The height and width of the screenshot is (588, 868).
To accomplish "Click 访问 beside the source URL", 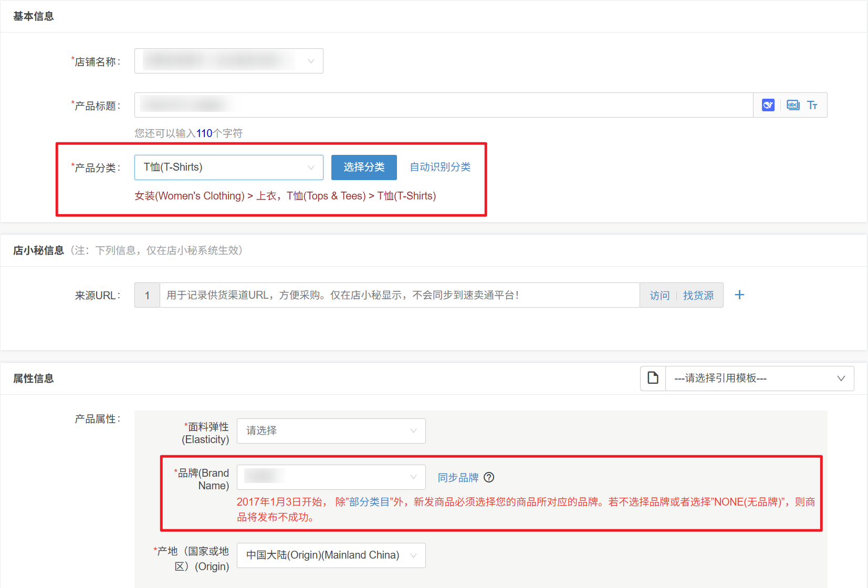I will [x=660, y=296].
